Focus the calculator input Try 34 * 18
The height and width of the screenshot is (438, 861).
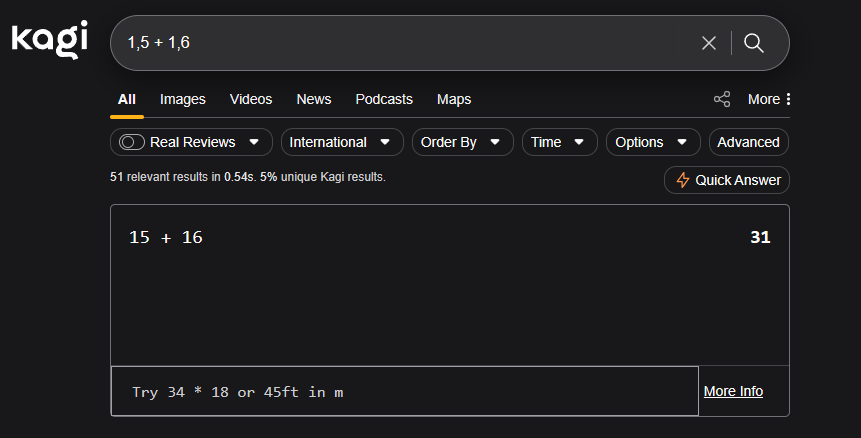[405, 391]
